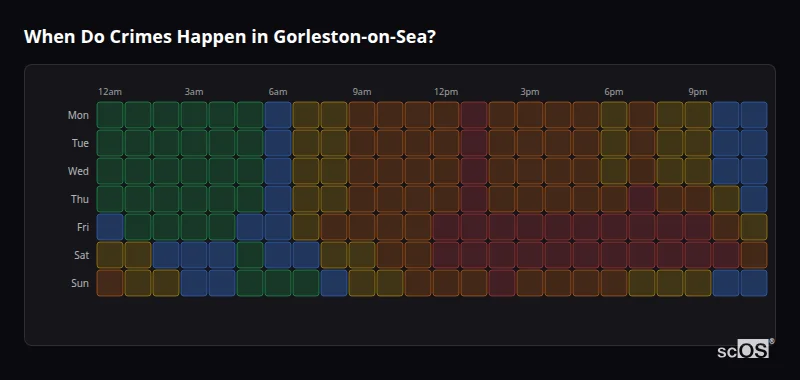Viewport: 800px width, 380px height.
Task: Select the Tuesday 9am orange heatmap cell
Action: tap(362, 143)
